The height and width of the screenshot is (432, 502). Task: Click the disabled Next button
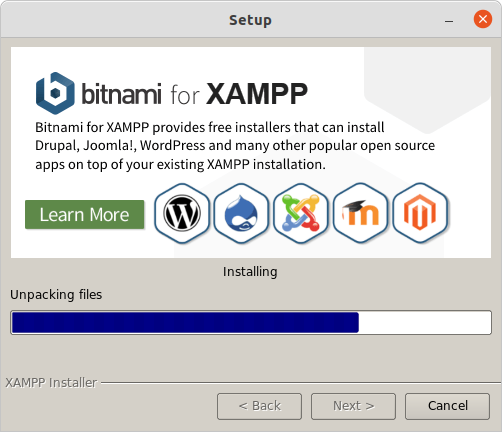(x=353, y=406)
